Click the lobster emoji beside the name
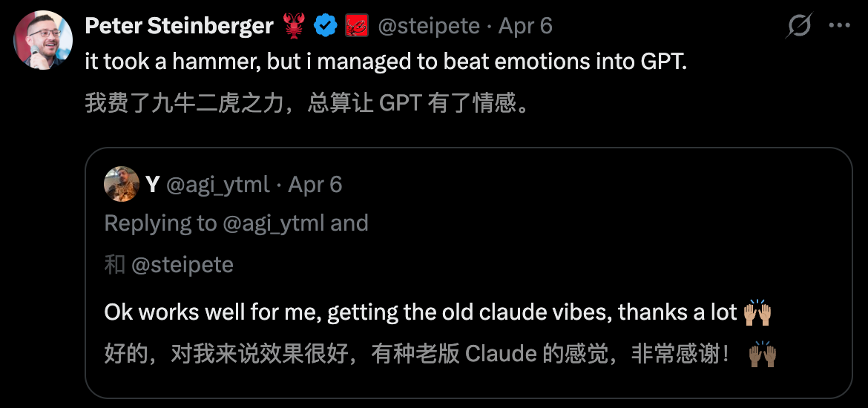This screenshot has width=868, height=408. (x=294, y=27)
